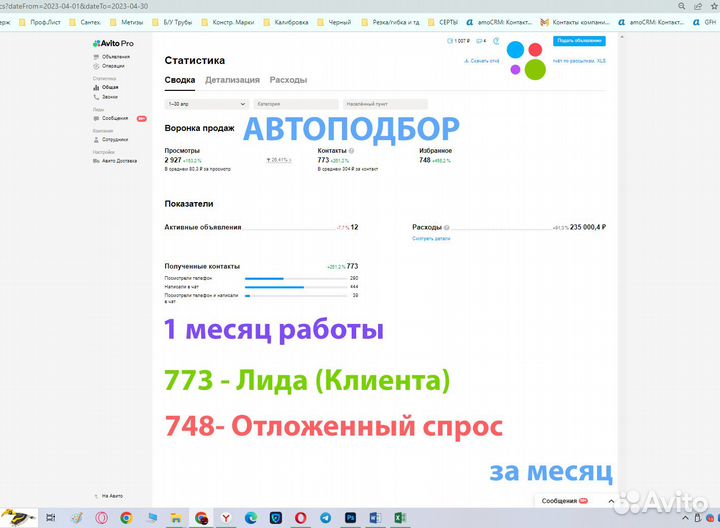
Task: Bookmark the page with the star icon
Action: point(714,6)
